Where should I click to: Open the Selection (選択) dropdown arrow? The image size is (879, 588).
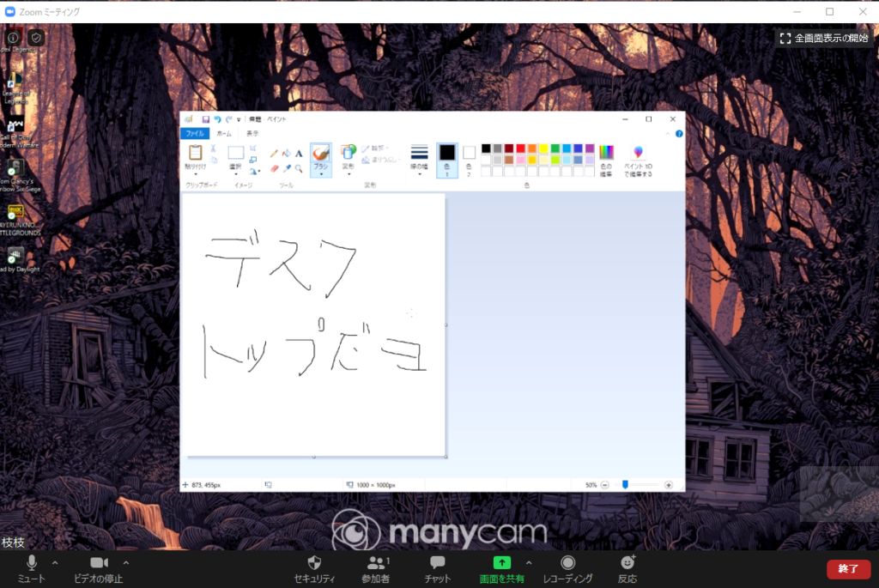[235, 173]
